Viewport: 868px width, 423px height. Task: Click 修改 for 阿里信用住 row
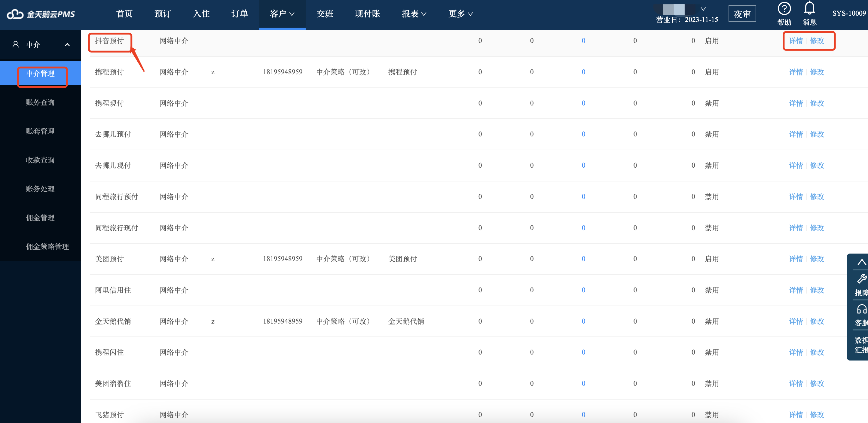[817, 290]
